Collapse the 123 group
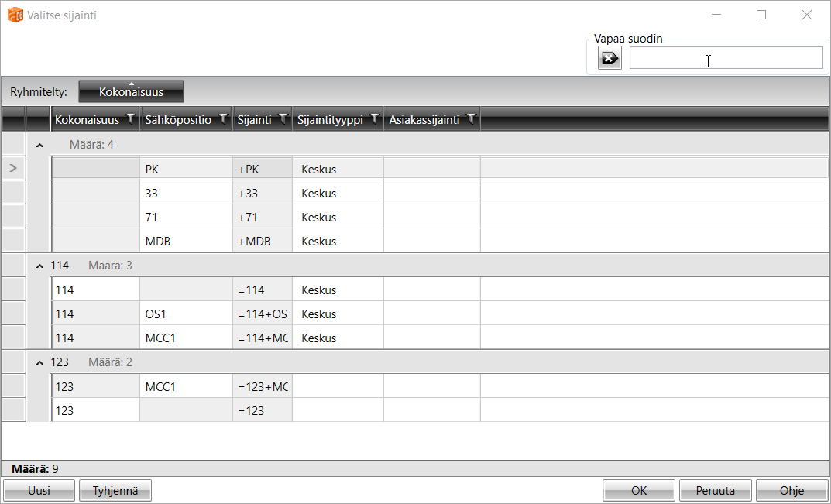 pos(40,362)
